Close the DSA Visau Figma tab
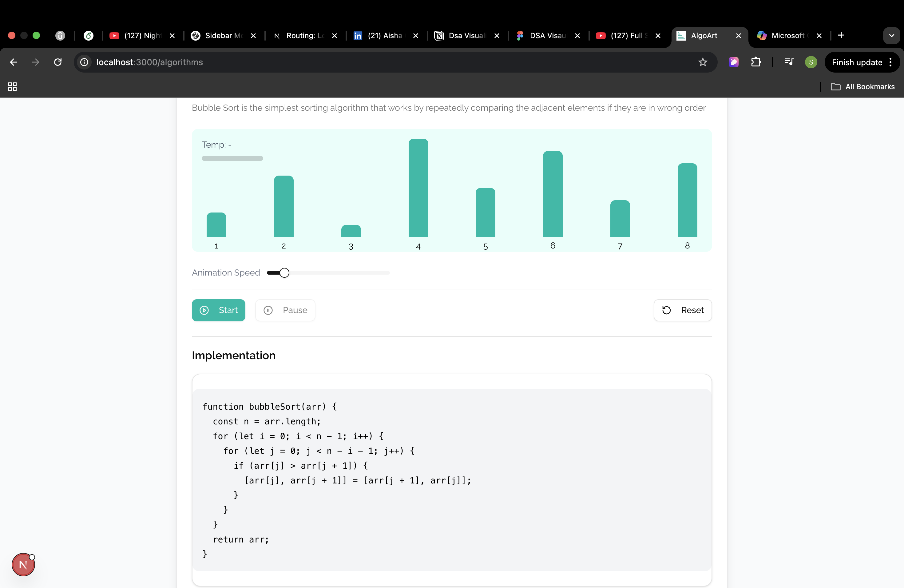This screenshot has width=904, height=588. click(x=577, y=36)
